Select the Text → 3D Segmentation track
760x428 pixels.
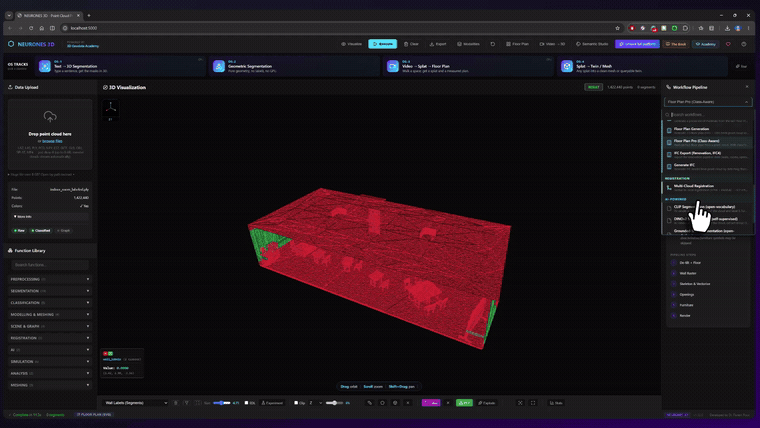(121, 66)
